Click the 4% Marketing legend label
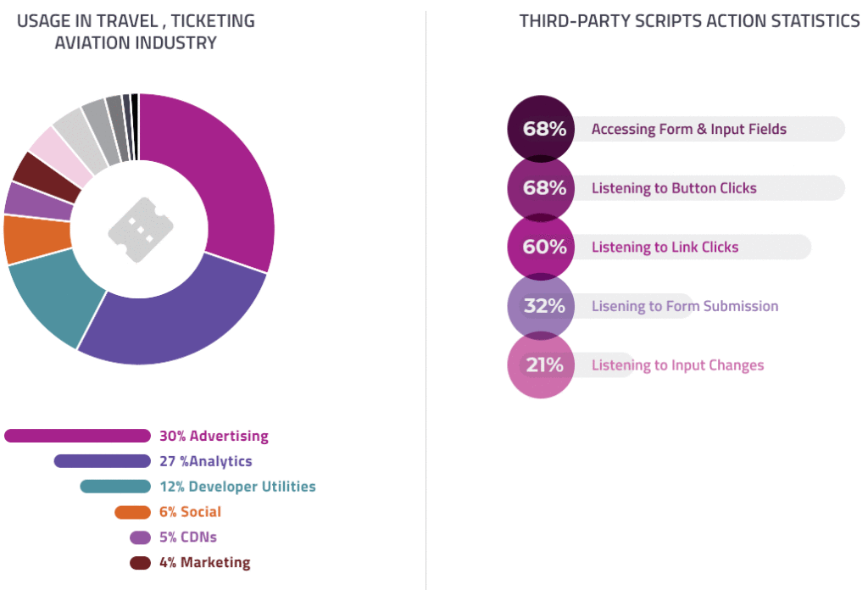 [x=205, y=562]
